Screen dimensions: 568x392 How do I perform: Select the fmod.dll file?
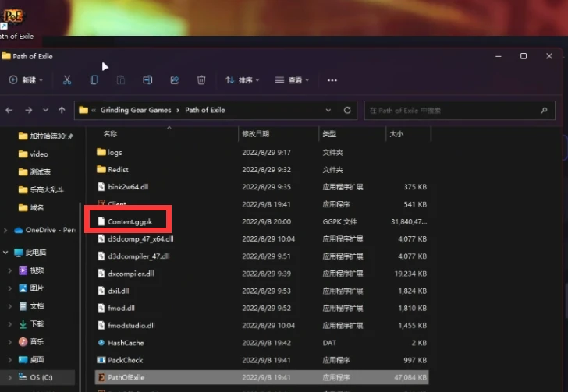tap(263, 308)
